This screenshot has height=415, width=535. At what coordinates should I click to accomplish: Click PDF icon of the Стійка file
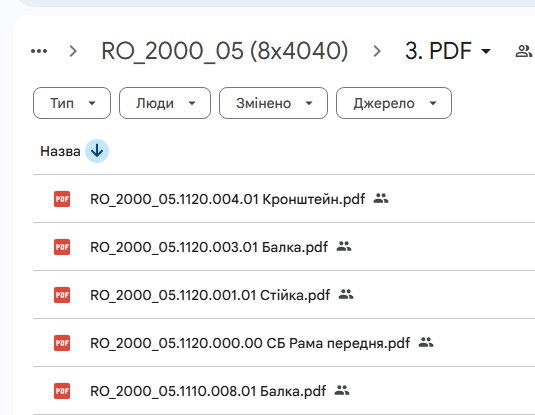[62, 295]
